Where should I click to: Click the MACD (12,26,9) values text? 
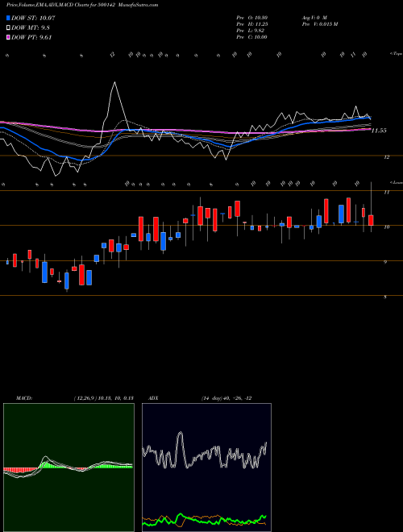click(x=103, y=398)
